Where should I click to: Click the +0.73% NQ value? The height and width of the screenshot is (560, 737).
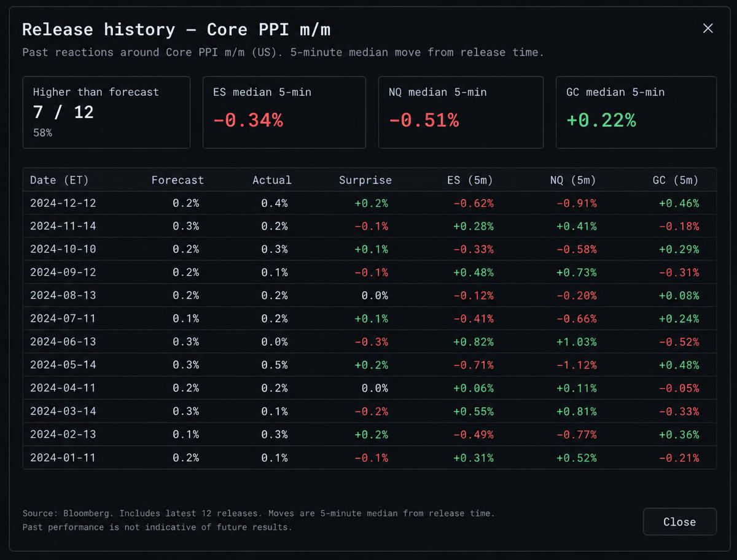576,273
